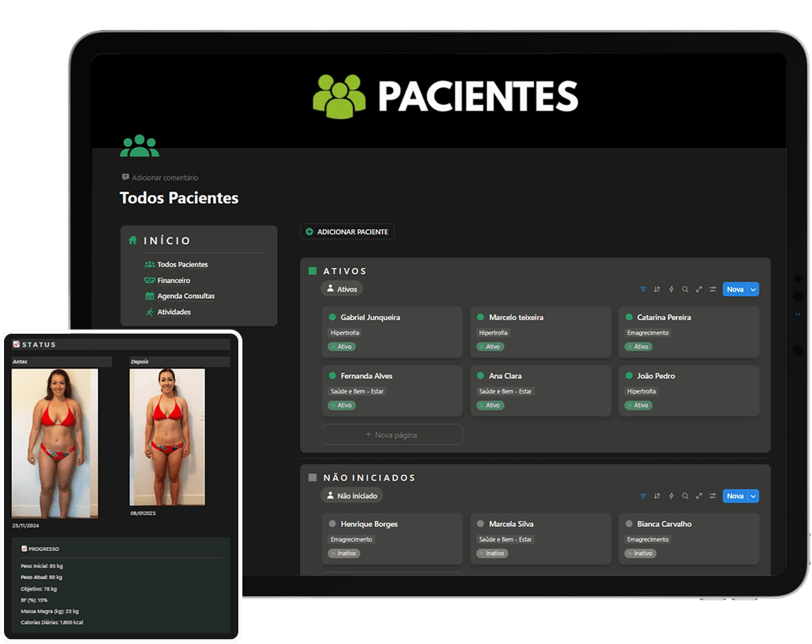812x644 pixels.
Task: Select the Não iniciado view tab
Action: point(351,495)
